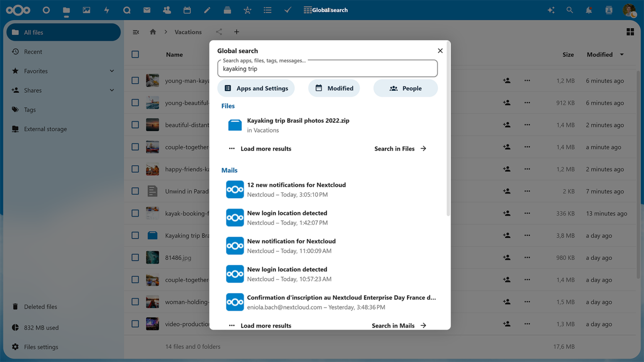
Task: Open the notifications bell
Action: click(589, 10)
